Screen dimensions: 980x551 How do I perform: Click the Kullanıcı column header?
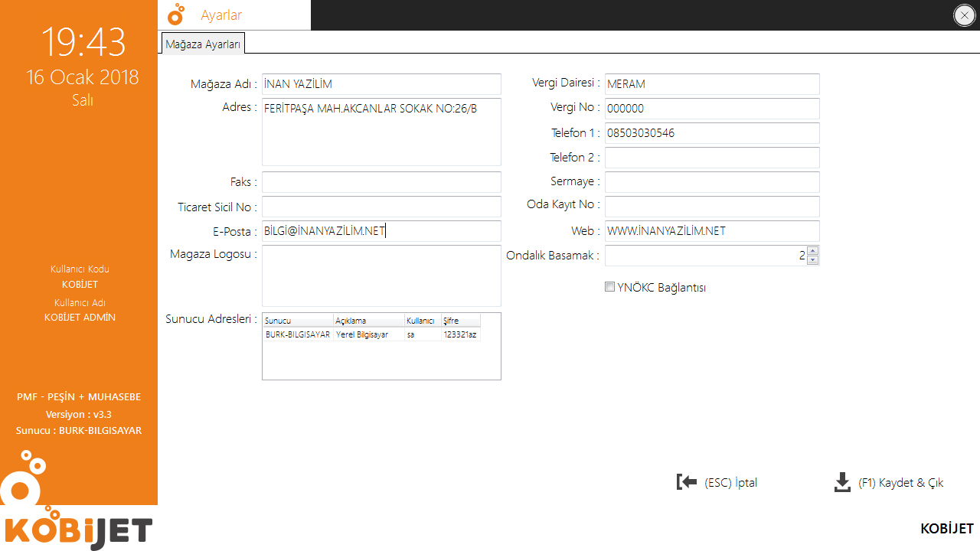[x=423, y=321]
